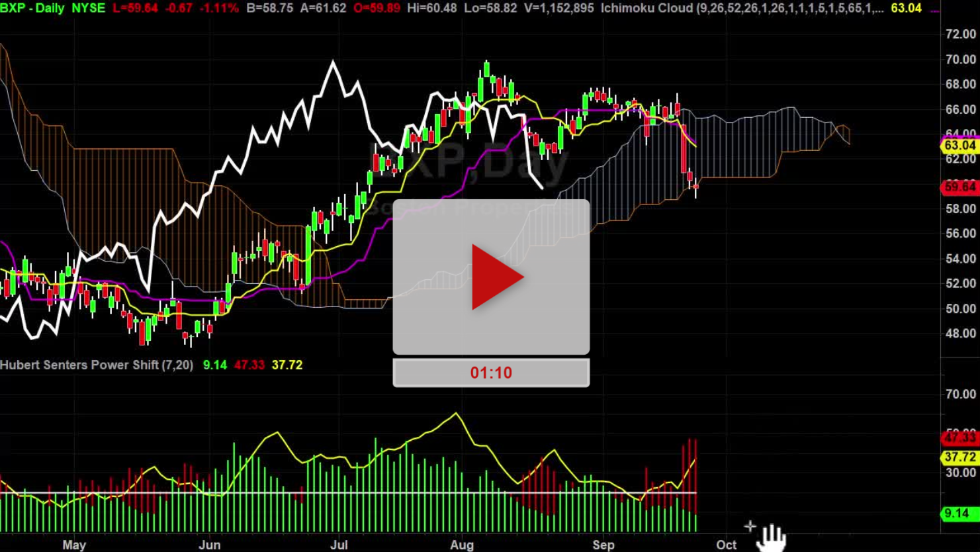The width and height of the screenshot is (980, 552).
Task: Click the 72.00 price axis label
Action: click(x=961, y=34)
